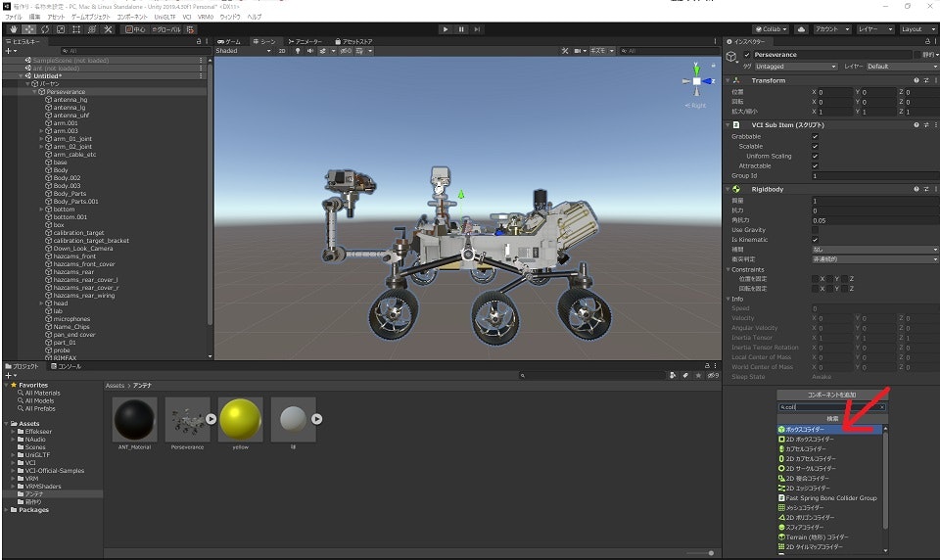This screenshot has width=940, height=560.
Task: Expand the Tag dropdown showing Untagged
Action: coord(796,67)
